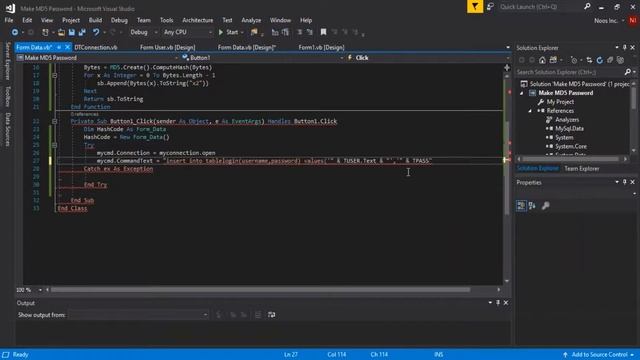Click the Clear All icon in Output panel
This screenshot has height=360, width=640.
point(258,315)
